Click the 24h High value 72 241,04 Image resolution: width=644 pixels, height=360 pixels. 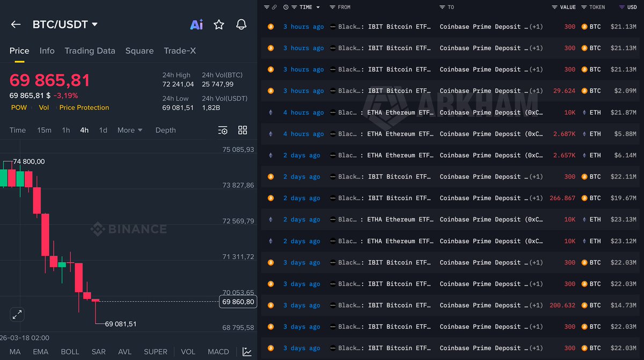click(x=178, y=85)
